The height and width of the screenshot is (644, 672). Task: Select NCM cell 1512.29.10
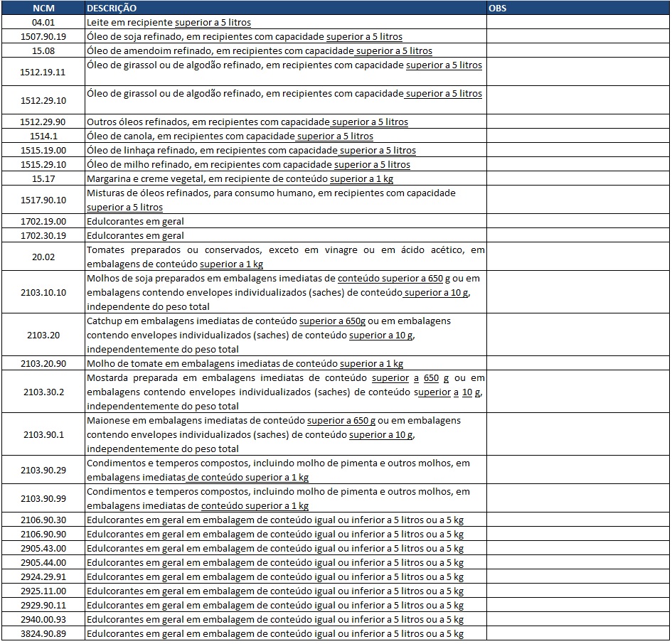[43, 100]
